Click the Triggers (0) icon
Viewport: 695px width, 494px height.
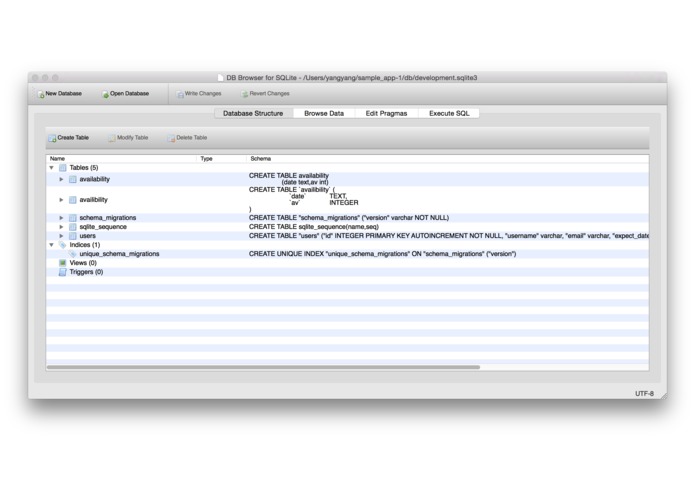point(62,272)
